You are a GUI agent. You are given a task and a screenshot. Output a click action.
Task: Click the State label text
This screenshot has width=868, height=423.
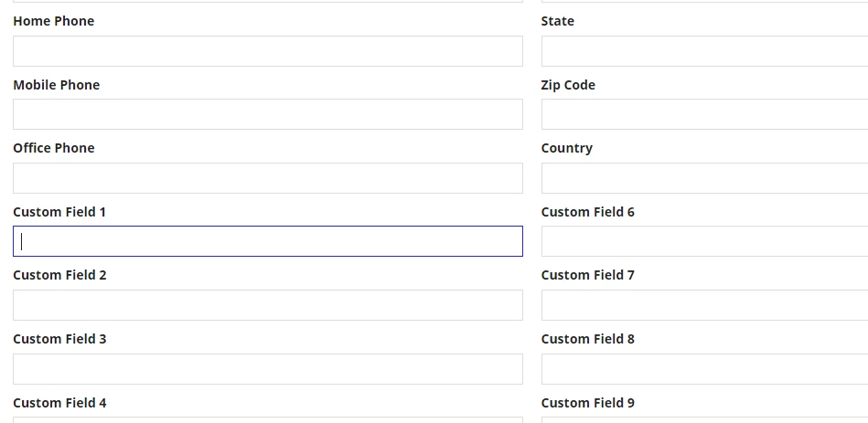557,21
